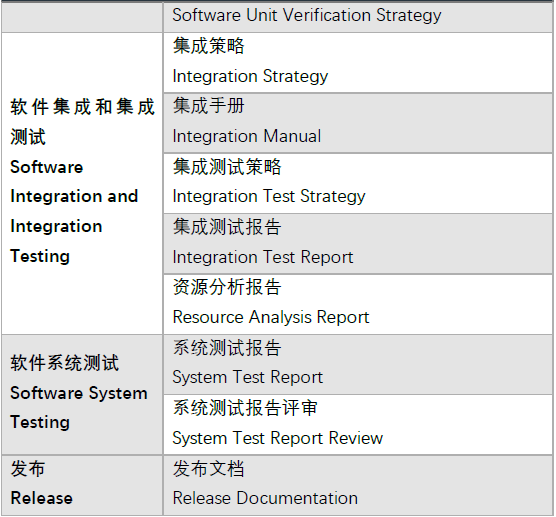Click the Integration Strategy text

point(250,77)
